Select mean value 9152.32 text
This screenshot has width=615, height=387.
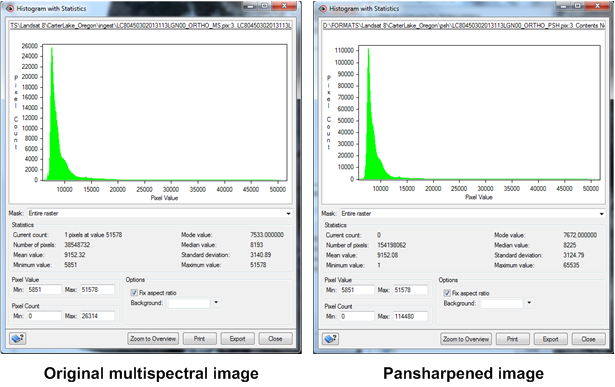tap(75, 255)
